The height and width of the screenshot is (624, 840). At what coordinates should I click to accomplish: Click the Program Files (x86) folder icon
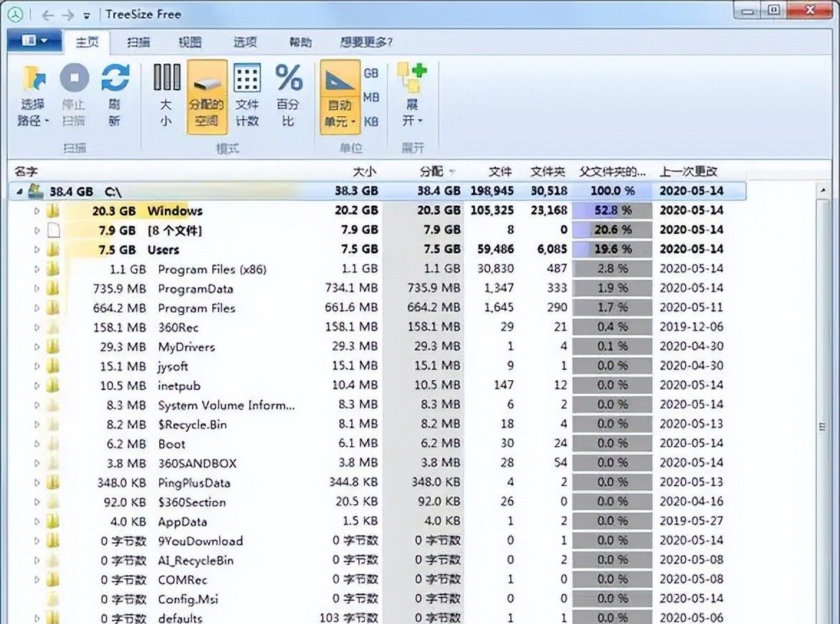(x=53, y=269)
